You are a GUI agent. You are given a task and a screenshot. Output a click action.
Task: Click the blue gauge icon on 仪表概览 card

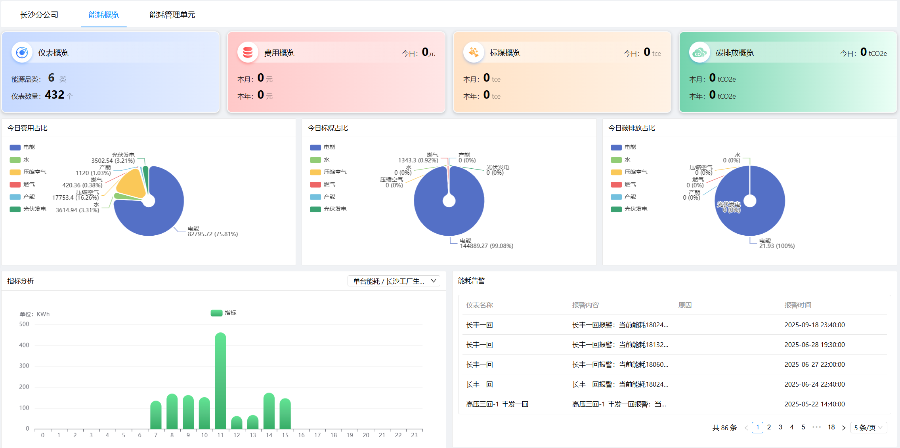pyautogui.click(x=22, y=53)
